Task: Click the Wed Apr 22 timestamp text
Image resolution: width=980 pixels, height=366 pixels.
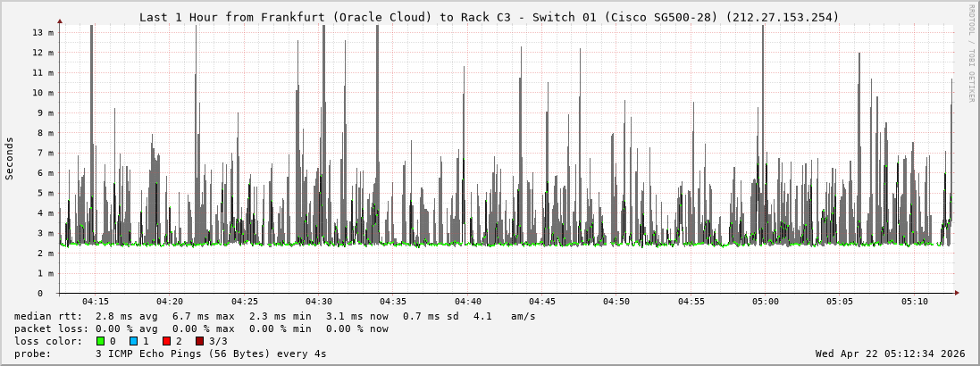Action: (890, 354)
